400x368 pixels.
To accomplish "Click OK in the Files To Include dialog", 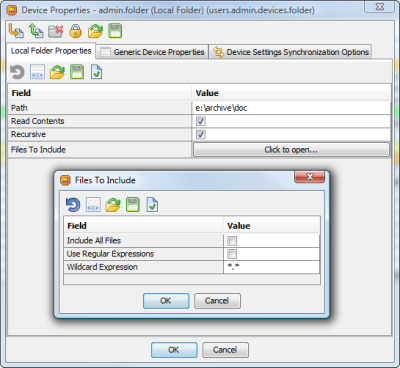I will point(166,301).
